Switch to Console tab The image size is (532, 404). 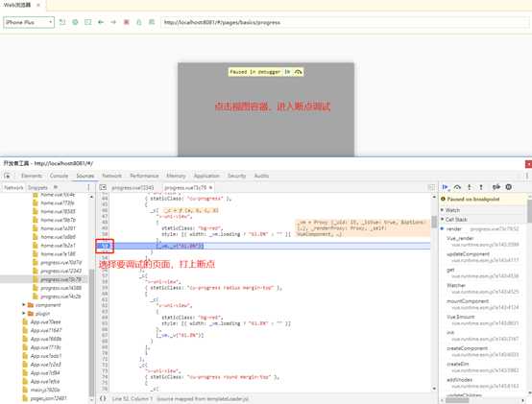[x=59, y=176]
